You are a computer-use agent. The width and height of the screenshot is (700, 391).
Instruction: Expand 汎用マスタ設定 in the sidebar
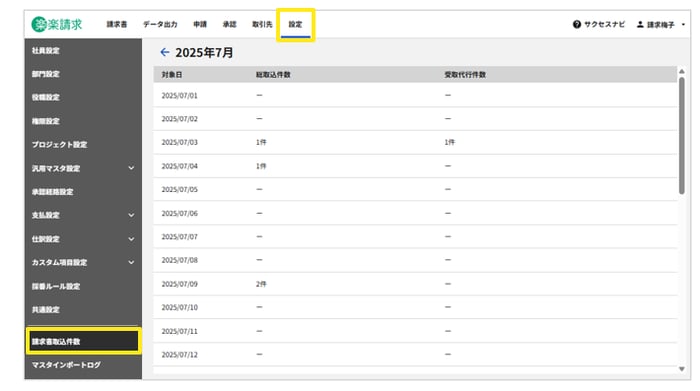[x=131, y=168]
